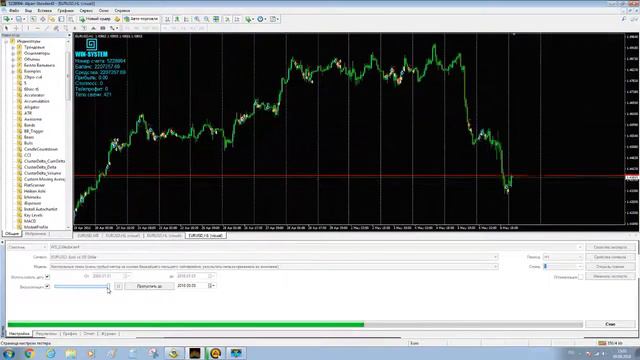The height and width of the screenshot is (360, 640).
Task: Toggle the Terminal window toolbar icon
Action: pyautogui.click(x=61, y=19)
